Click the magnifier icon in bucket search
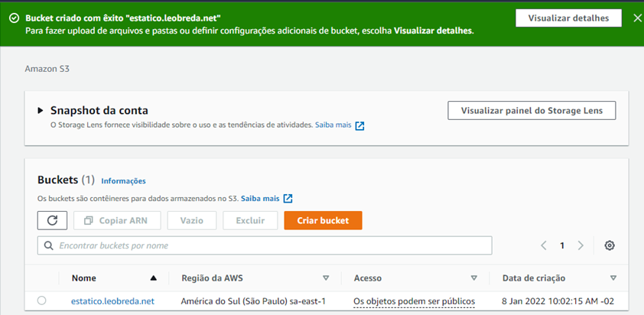This screenshot has width=644, height=315. tap(48, 245)
